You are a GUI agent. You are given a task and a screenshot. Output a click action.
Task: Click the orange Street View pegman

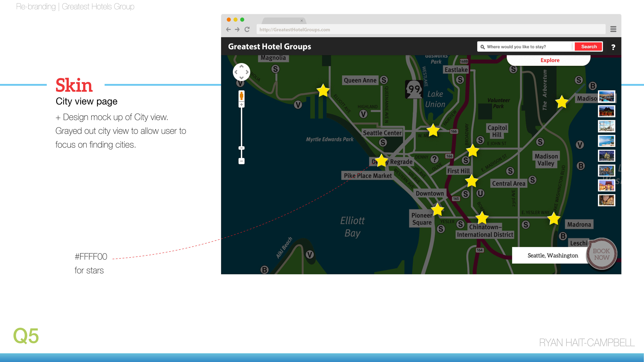tap(241, 96)
